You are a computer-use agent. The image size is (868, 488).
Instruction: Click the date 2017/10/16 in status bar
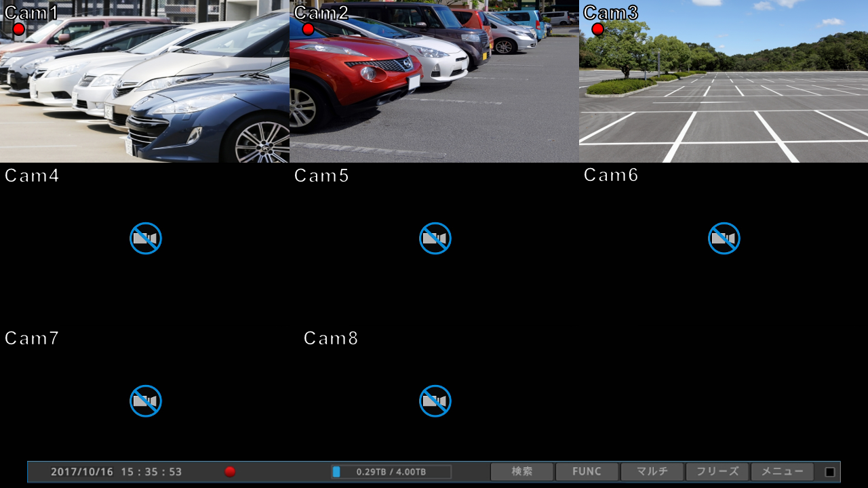(82, 472)
